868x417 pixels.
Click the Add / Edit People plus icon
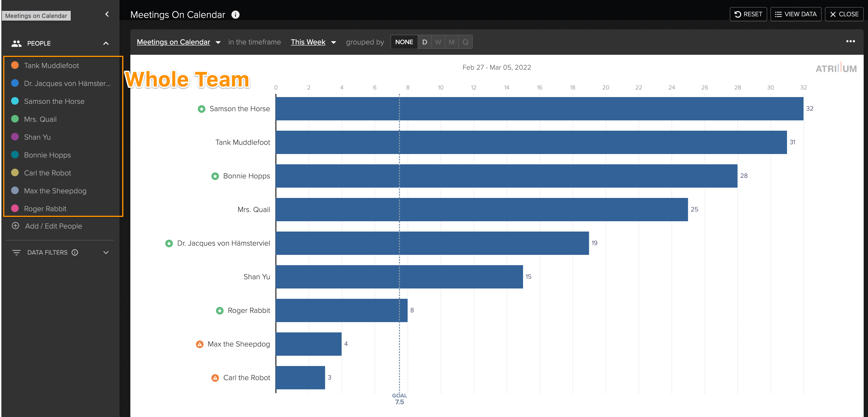(x=15, y=226)
